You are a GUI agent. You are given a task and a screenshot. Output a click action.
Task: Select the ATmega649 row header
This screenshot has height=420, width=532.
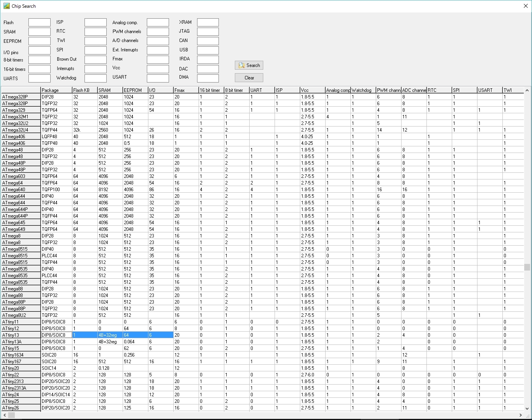[21, 229]
